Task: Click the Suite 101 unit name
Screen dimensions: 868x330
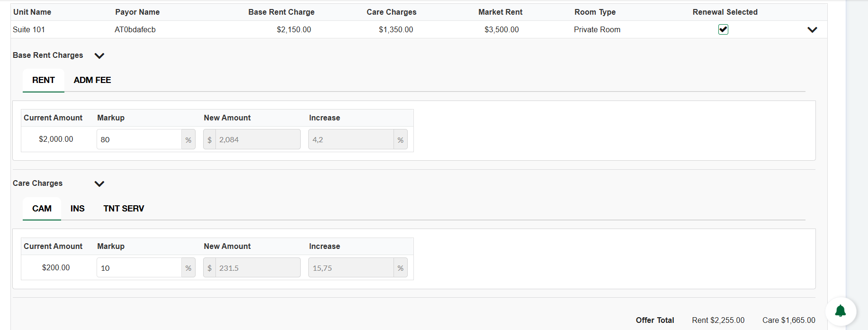Action: 29,29
